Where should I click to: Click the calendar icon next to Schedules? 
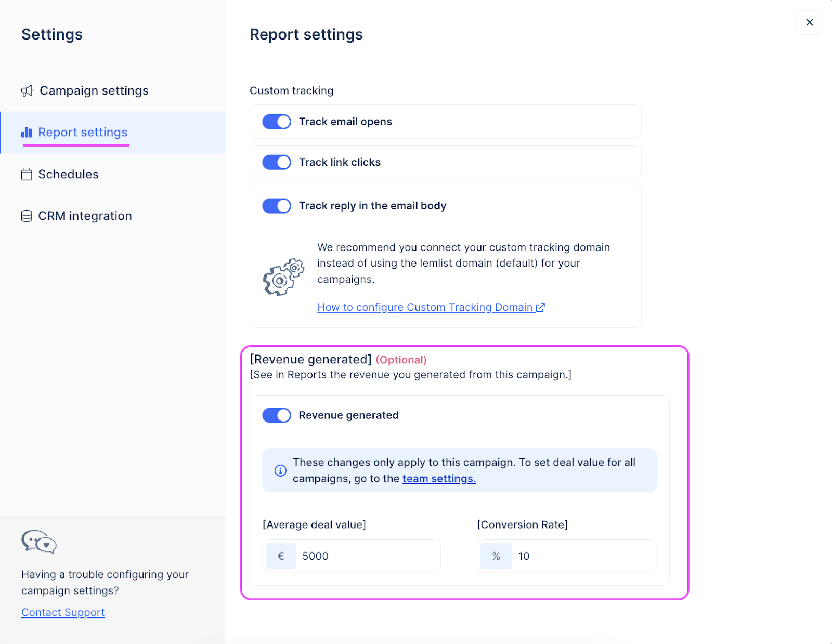tap(27, 175)
